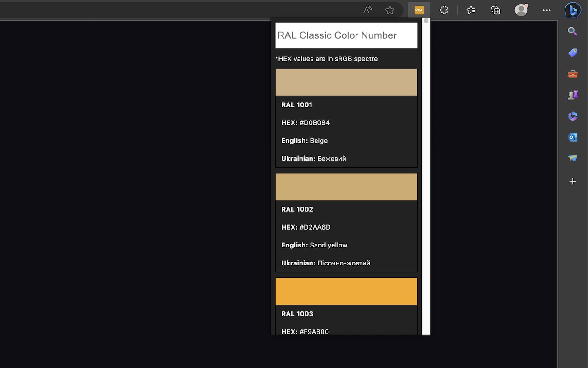Click the RAL 1001 title text

pyautogui.click(x=297, y=105)
